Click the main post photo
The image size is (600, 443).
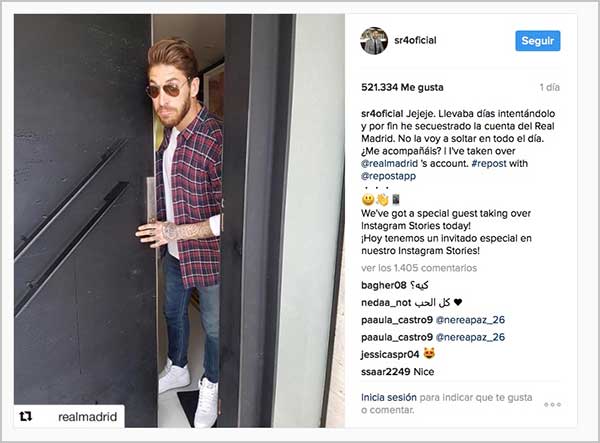179,221
